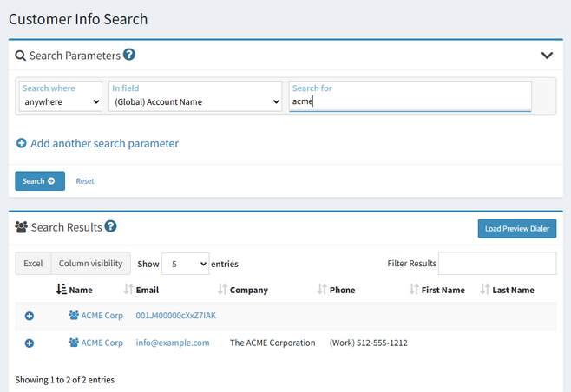Click phone (Work) 512-555-1212
Image resolution: width=571 pixels, height=392 pixels.
369,343
